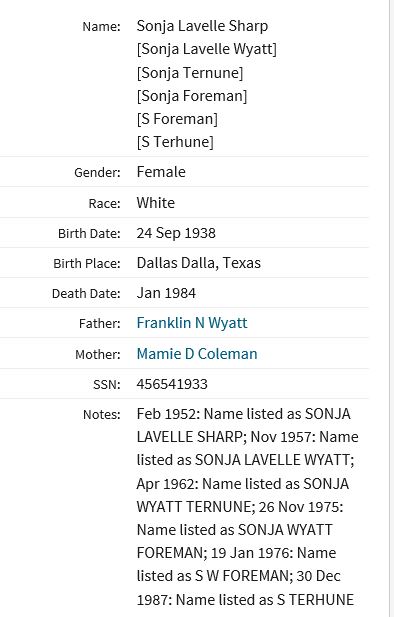Click the Name field label
The height and width of the screenshot is (617, 394).
[101, 27]
